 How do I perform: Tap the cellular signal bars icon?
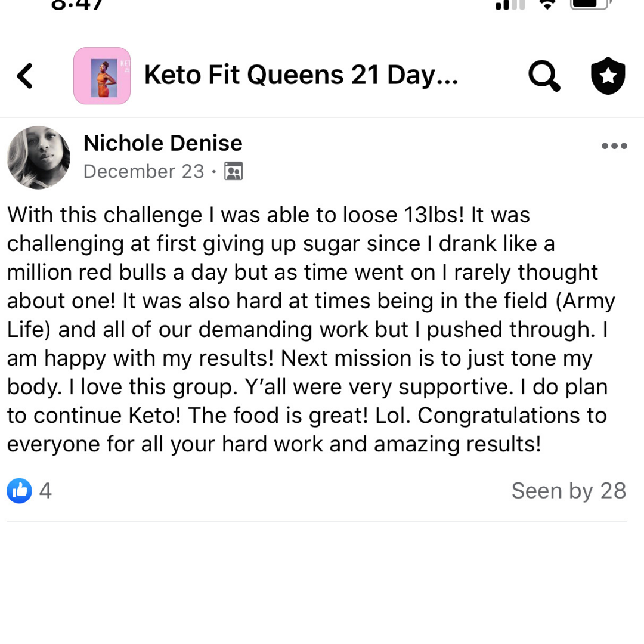pyautogui.click(x=510, y=5)
